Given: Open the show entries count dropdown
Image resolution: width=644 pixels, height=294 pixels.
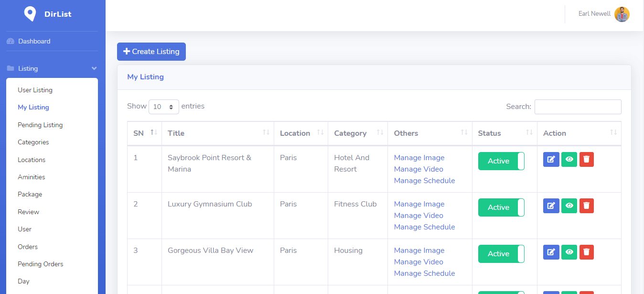Looking at the screenshot, I should (x=164, y=107).
